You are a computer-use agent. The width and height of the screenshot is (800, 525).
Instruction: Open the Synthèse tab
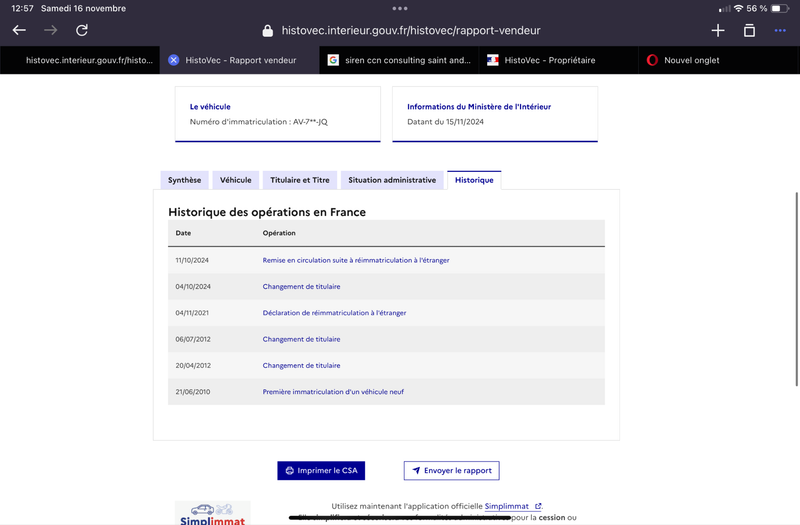(x=185, y=180)
